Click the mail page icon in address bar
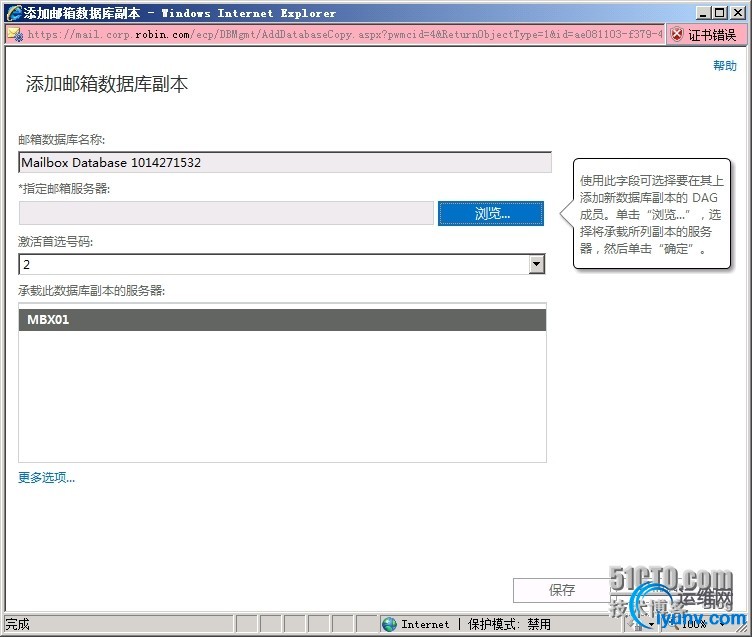 click(15, 35)
